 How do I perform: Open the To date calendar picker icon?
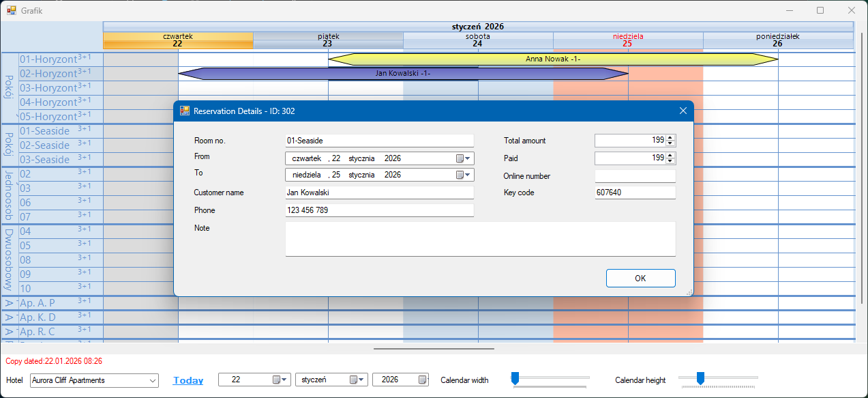[x=460, y=175]
